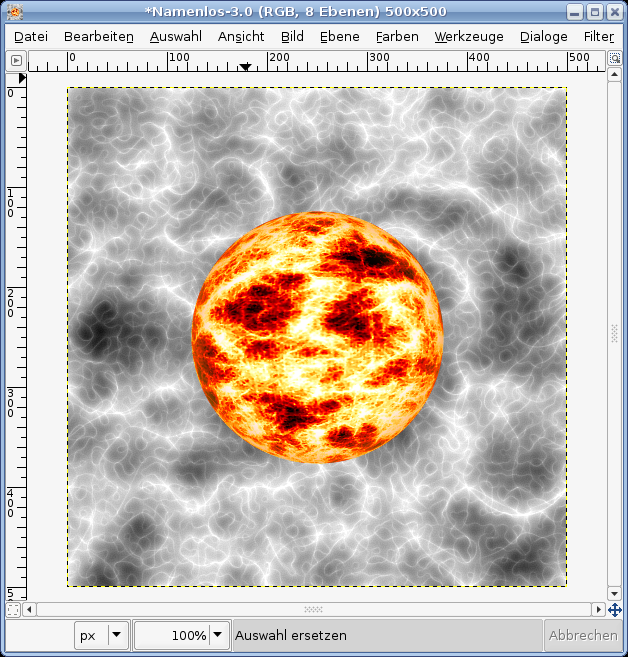This screenshot has height=657, width=628.
Task: Click the navigation preview cross icon
Action: pyautogui.click(x=615, y=610)
